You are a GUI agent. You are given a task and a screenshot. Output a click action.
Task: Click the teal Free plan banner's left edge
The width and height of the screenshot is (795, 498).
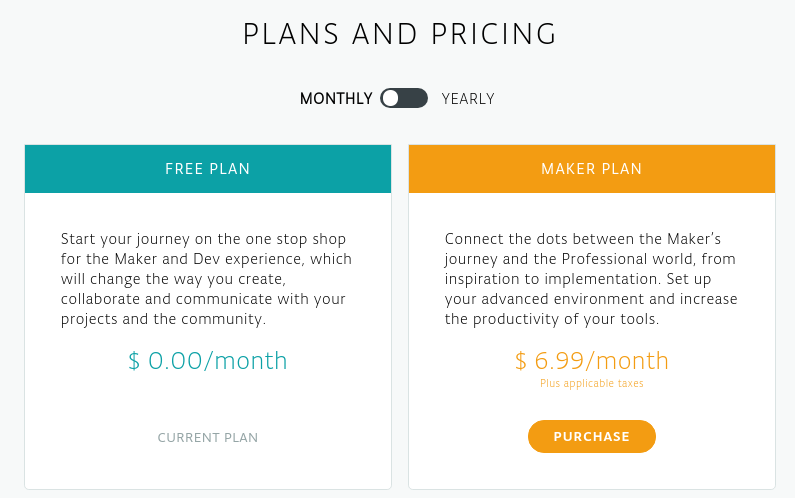click(30, 169)
